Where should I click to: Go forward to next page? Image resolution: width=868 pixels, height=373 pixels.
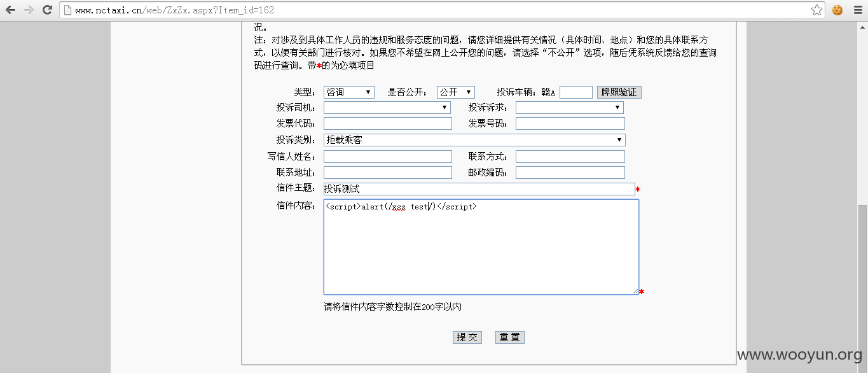click(x=29, y=10)
